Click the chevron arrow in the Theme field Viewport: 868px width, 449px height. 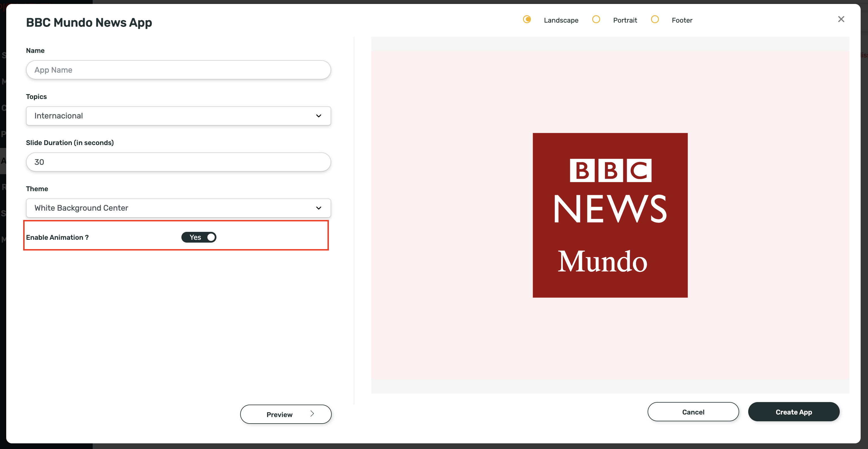coord(318,208)
